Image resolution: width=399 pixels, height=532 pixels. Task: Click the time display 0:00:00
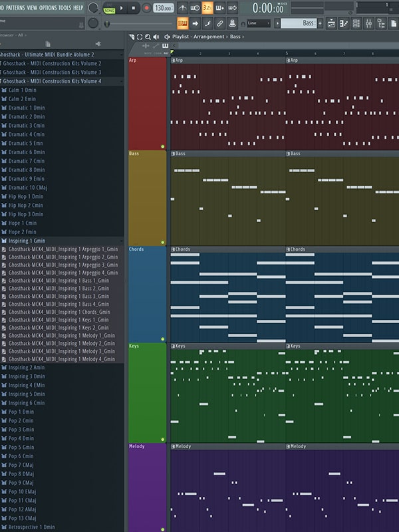(x=269, y=8)
